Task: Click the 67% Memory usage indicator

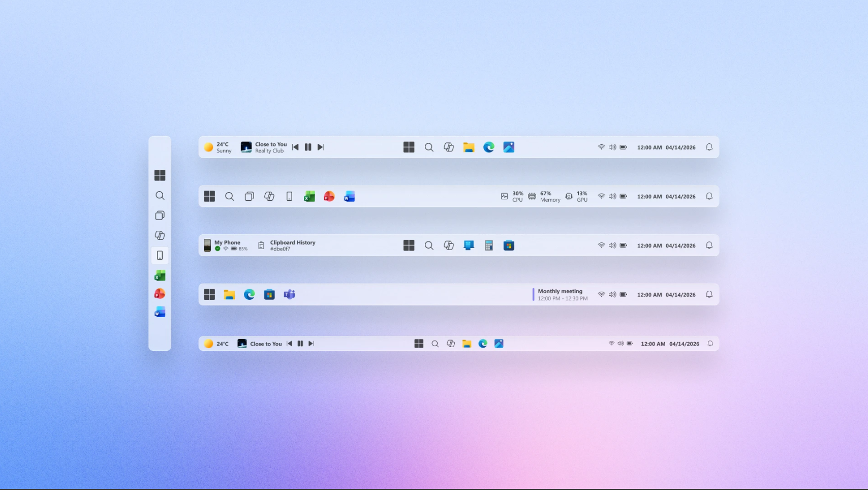Action: point(544,197)
